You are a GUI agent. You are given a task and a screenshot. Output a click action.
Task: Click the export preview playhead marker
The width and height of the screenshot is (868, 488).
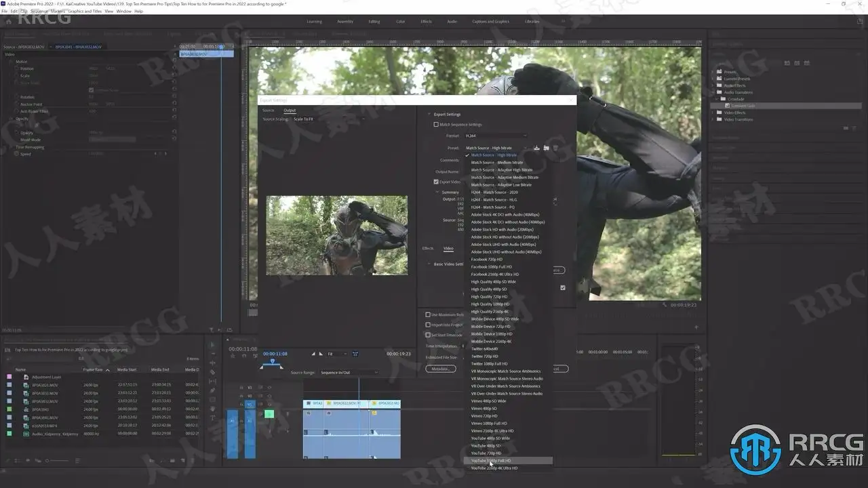click(273, 361)
